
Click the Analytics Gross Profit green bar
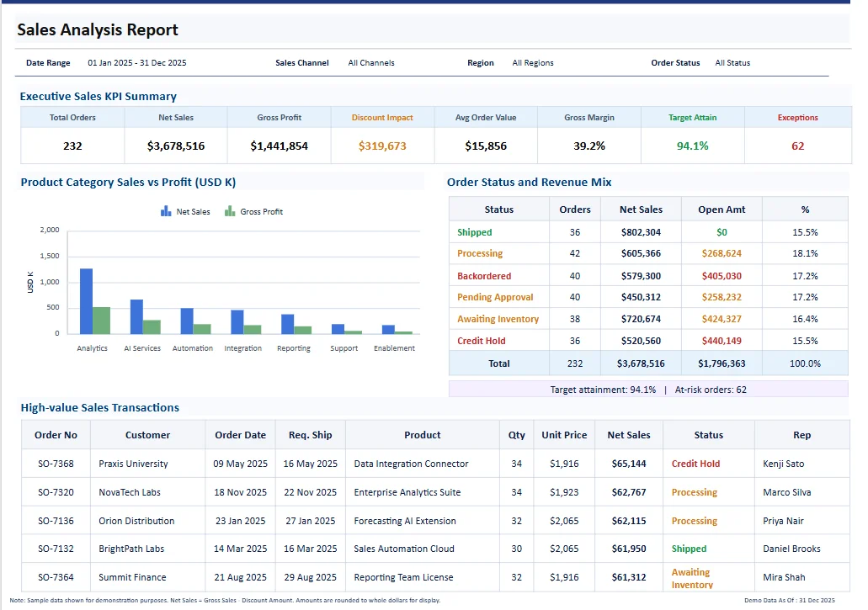[x=101, y=321]
